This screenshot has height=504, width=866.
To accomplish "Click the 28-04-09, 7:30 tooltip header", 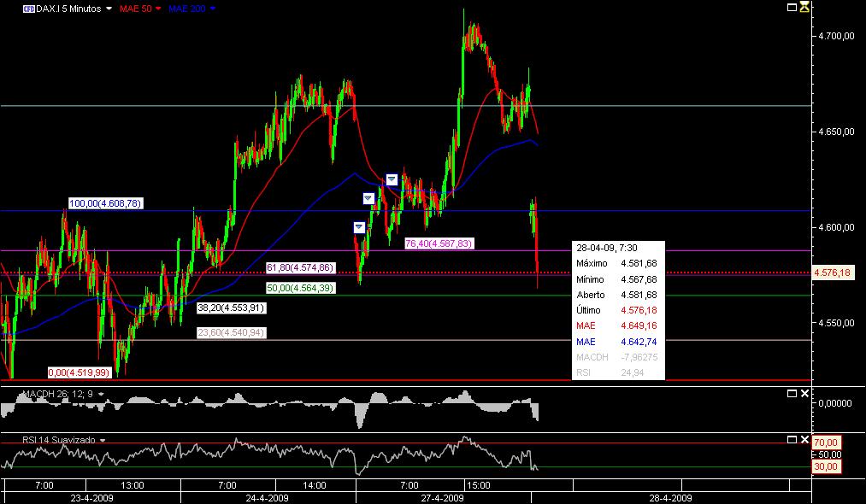I will [x=606, y=248].
